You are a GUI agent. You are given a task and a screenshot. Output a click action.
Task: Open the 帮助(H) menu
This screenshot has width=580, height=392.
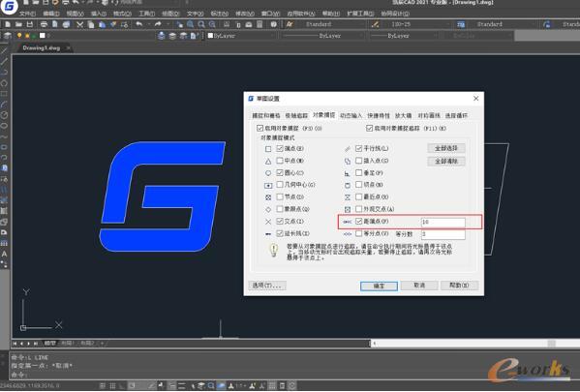pyautogui.click(x=331, y=14)
